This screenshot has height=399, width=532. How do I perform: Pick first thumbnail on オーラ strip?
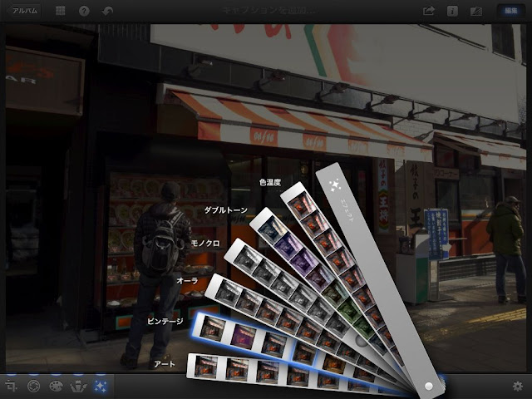[x=228, y=292]
